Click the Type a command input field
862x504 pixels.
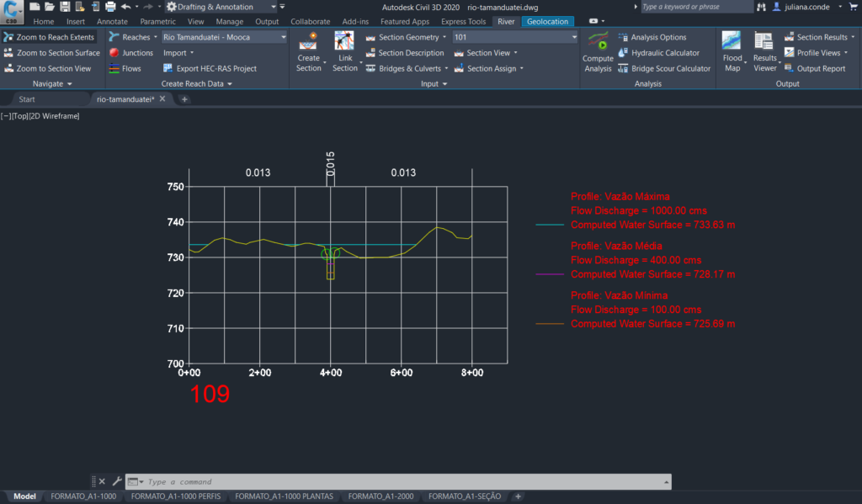(x=404, y=481)
